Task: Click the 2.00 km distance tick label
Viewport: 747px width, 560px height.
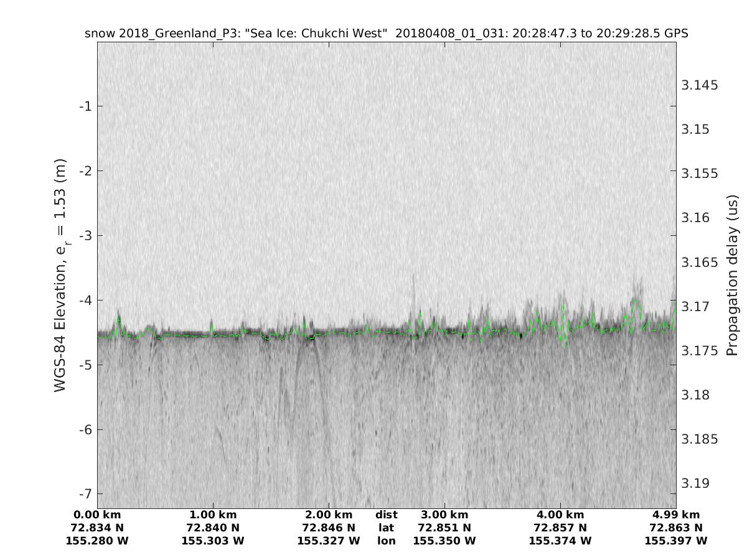Action: point(329,515)
